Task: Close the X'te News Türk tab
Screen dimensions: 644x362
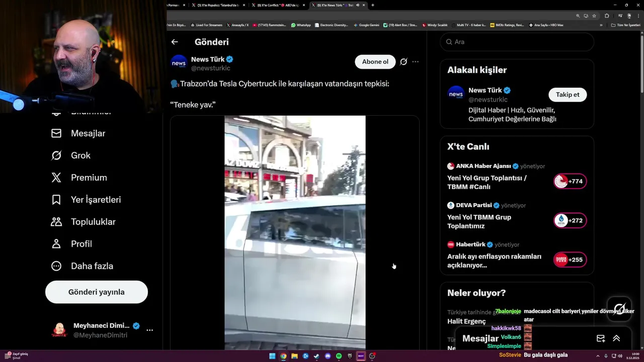Action: (x=364, y=5)
